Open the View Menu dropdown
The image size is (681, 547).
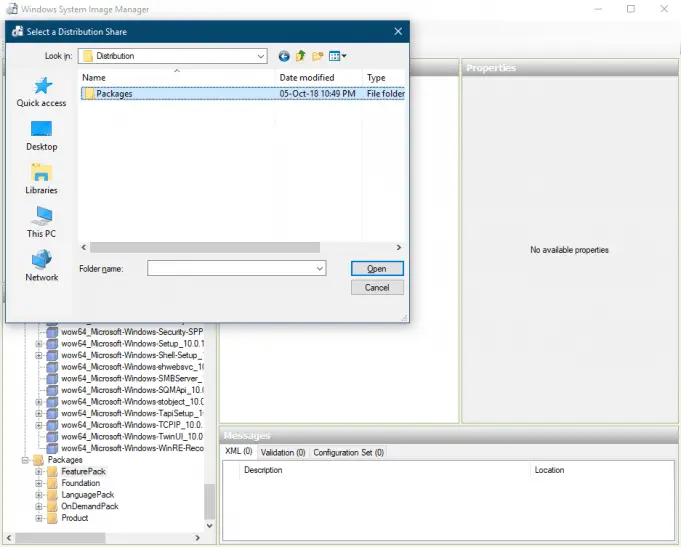(x=338, y=56)
